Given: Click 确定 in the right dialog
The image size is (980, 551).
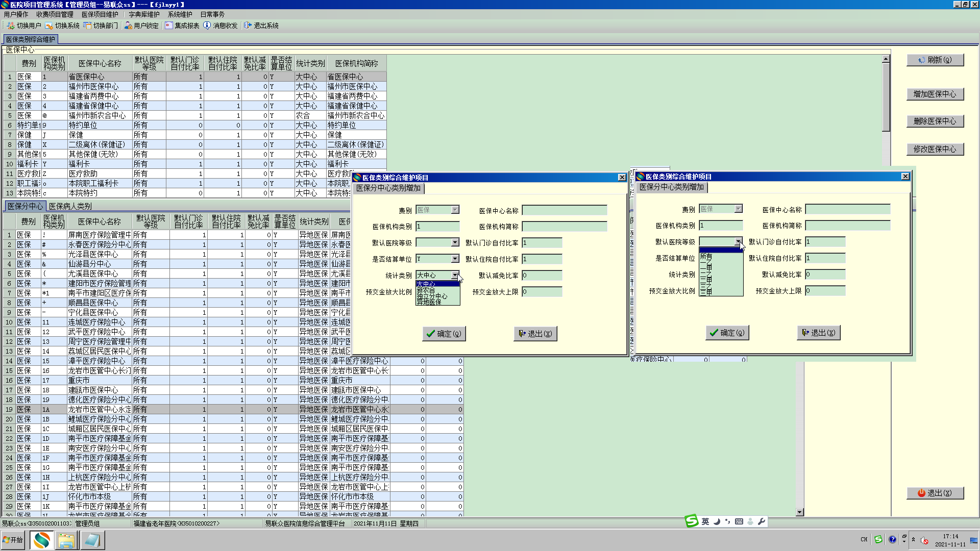Looking at the screenshot, I should point(727,333).
